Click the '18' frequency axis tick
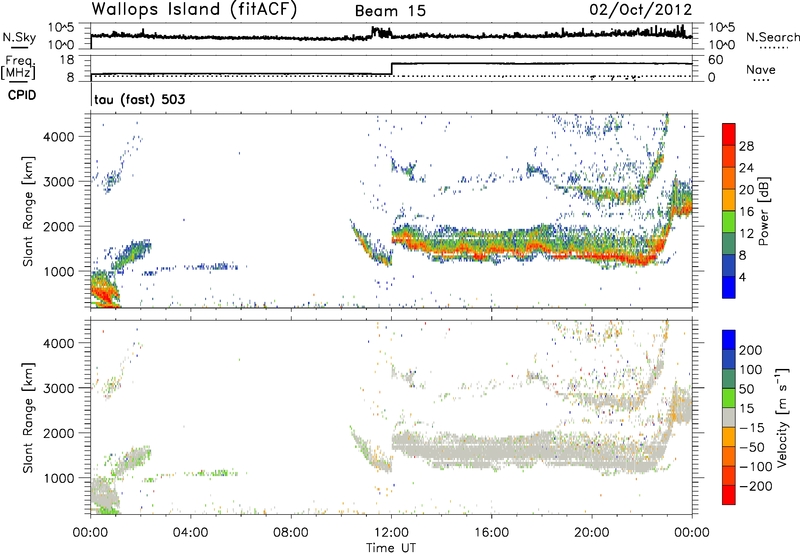The image size is (800, 554). click(x=66, y=60)
